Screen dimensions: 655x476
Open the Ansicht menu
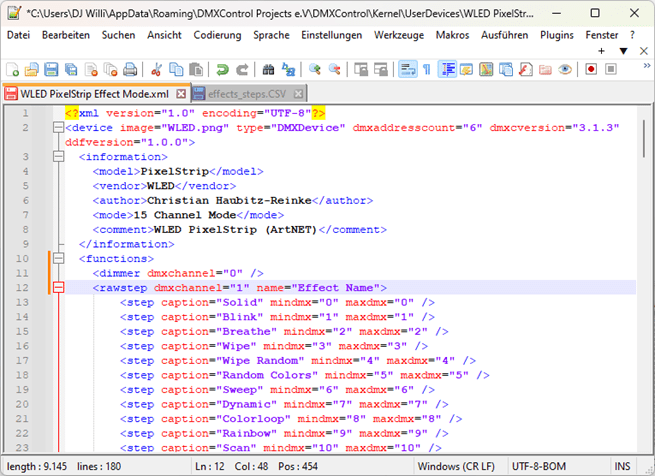(x=164, y=35)
